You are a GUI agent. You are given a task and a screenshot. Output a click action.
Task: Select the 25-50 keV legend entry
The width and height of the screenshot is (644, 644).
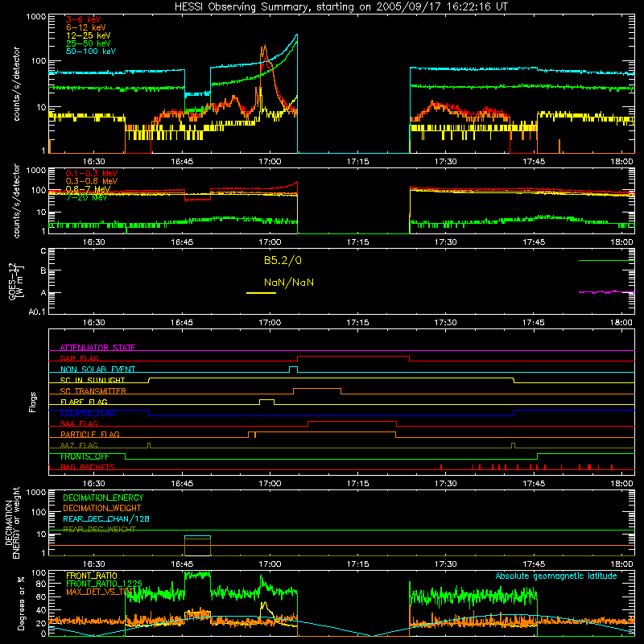(88, 43)
